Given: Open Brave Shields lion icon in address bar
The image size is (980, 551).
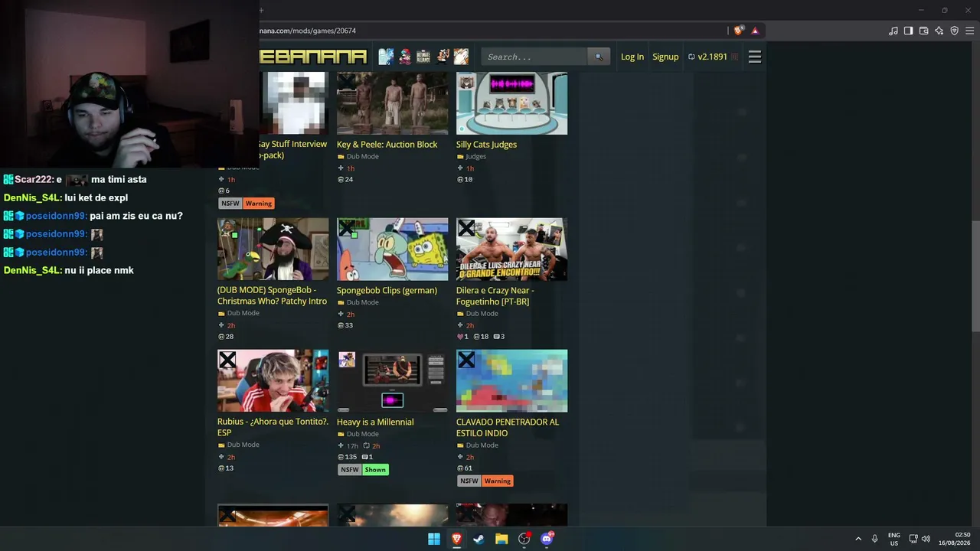Looking at the screenshot, I should pos(738,31).
